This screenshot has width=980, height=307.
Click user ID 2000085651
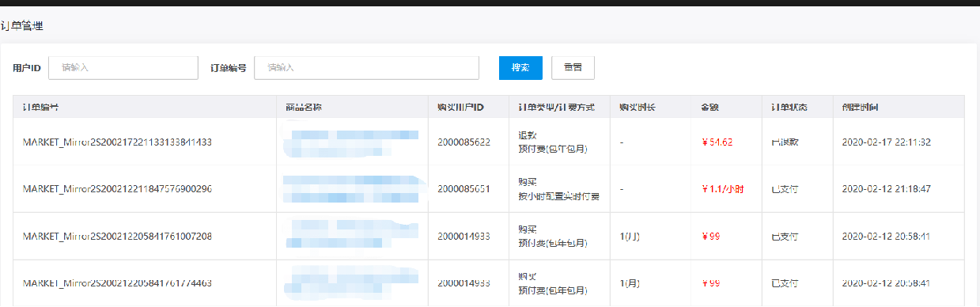464,189
